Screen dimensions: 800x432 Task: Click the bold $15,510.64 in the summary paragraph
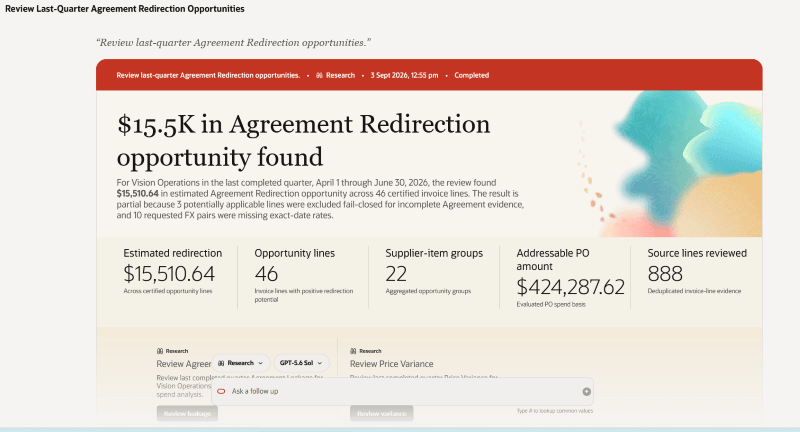[137, 194]
